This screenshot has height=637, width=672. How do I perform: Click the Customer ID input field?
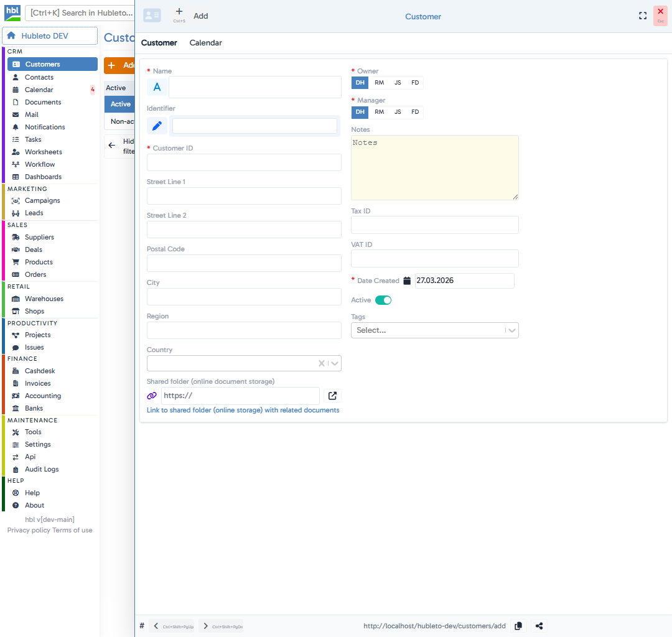tap(244, 162)
